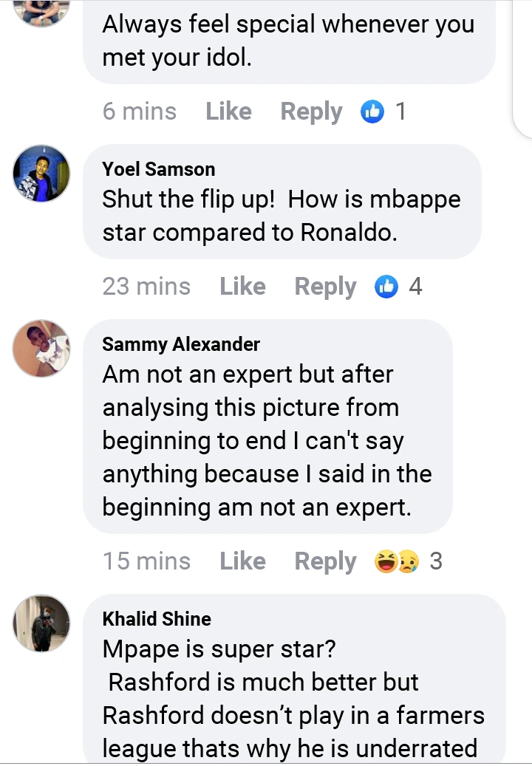Reply to the 'met your idol' comment
The height and width of the screenshot is (766, 532).
[311, 112]
